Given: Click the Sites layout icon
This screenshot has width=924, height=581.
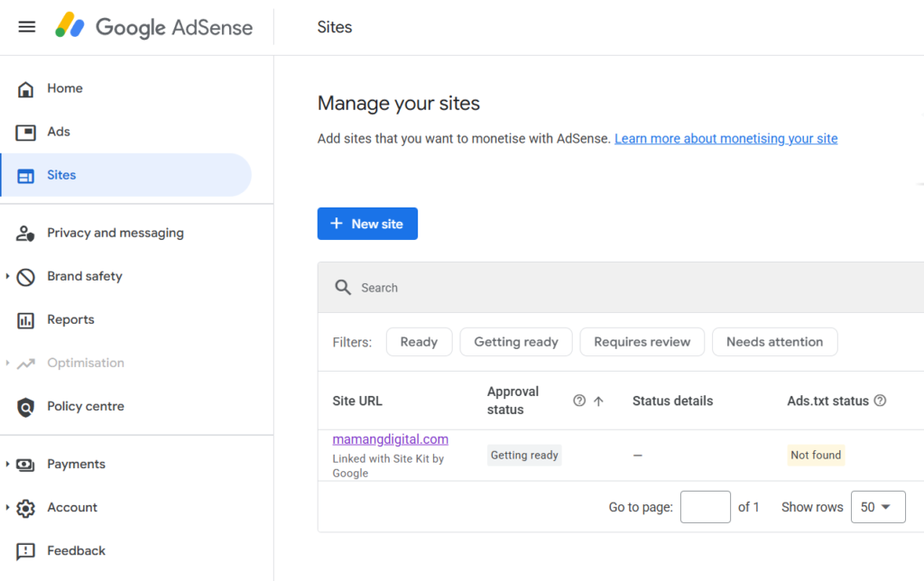Looking at the screenshot, I should (25, 176).
